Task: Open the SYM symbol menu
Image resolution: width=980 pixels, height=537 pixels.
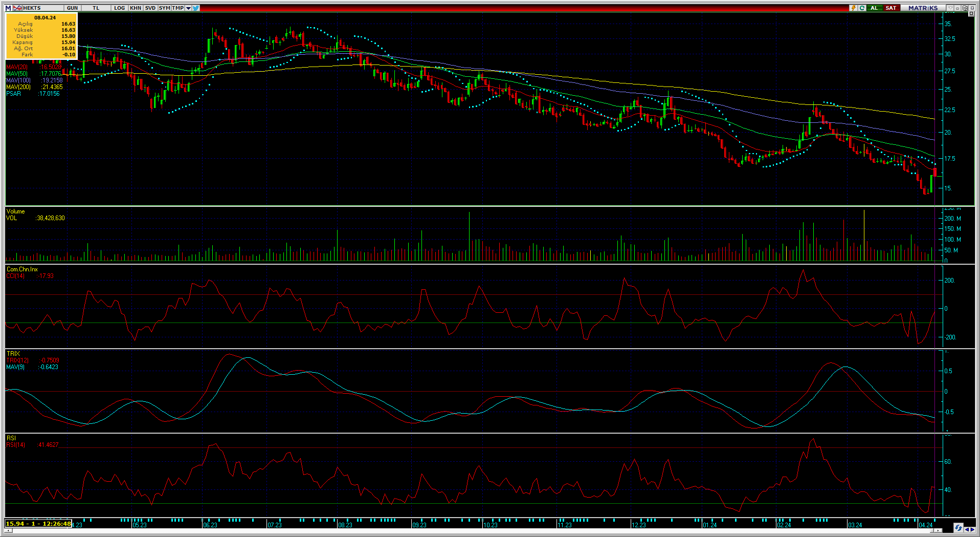Action: click(164, 8)
